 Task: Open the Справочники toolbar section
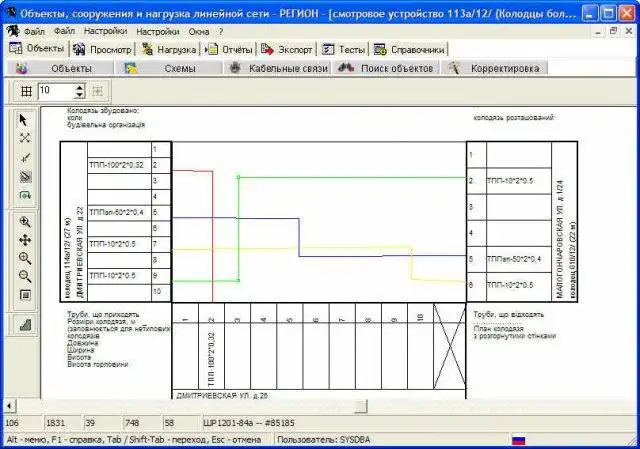click(410, 50)
